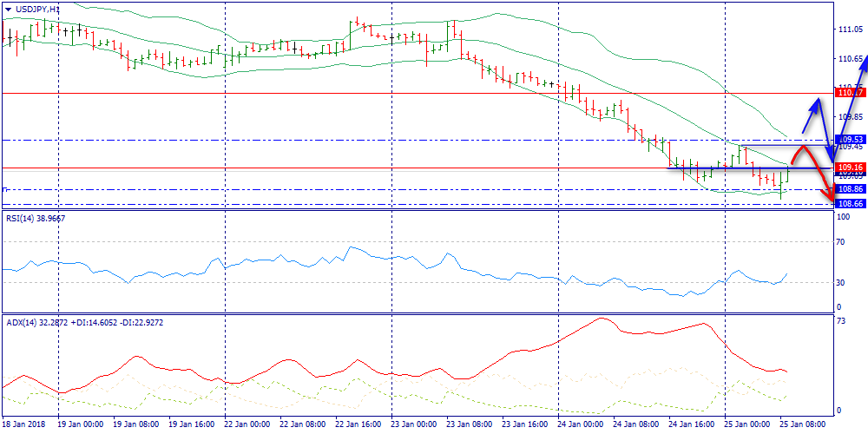Click the 110.65 price scale value
Viewport: 868px width, 434px height.
[x=851, y=59]
